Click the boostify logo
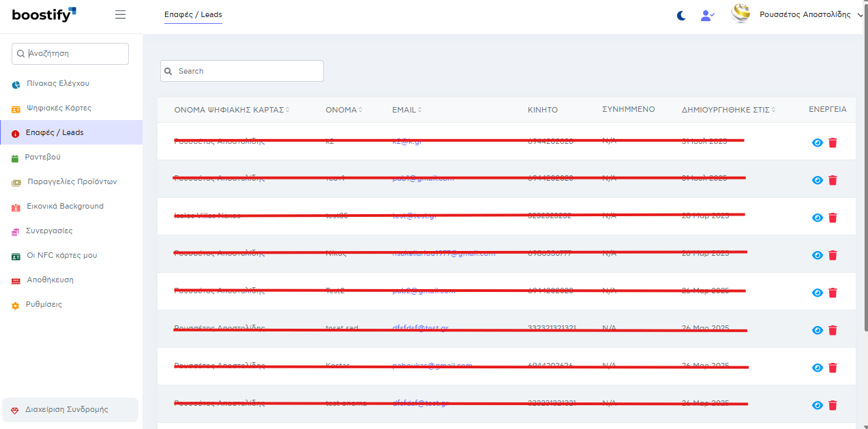868x429 pixels. (44, 14)
